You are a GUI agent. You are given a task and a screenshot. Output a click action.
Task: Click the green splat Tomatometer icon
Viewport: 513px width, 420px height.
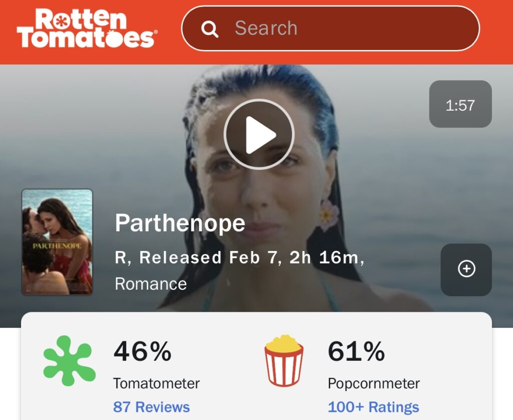[69, 361]
